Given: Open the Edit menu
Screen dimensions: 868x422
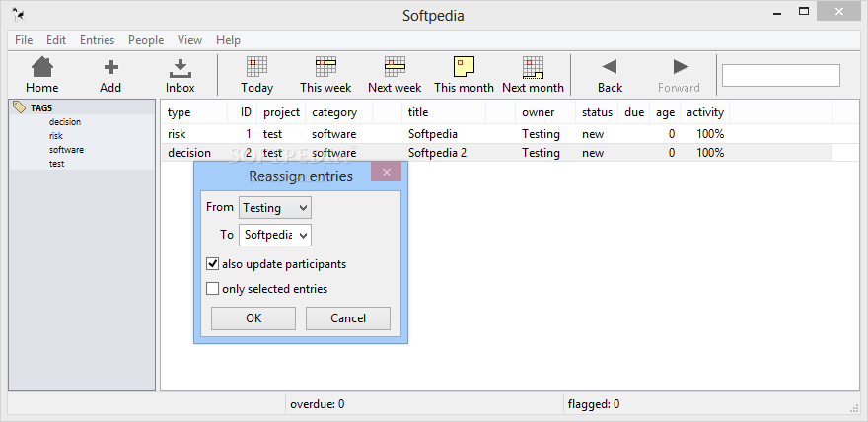Looking at the screenshot, I should pos(56,40).
